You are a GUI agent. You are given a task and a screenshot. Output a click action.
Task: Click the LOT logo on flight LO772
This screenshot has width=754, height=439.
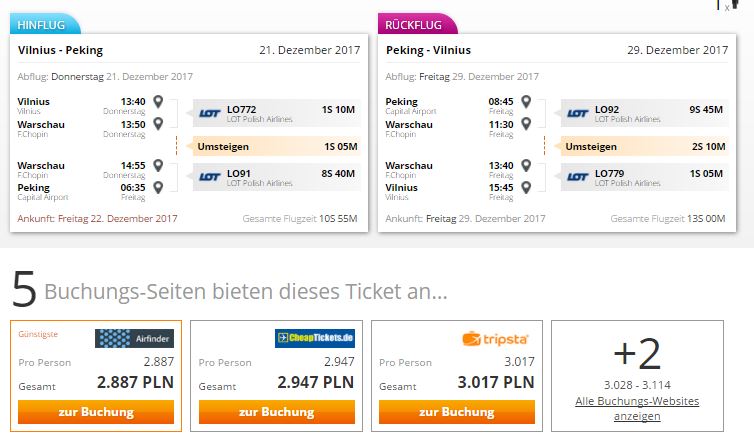click(x=210, y=113)
